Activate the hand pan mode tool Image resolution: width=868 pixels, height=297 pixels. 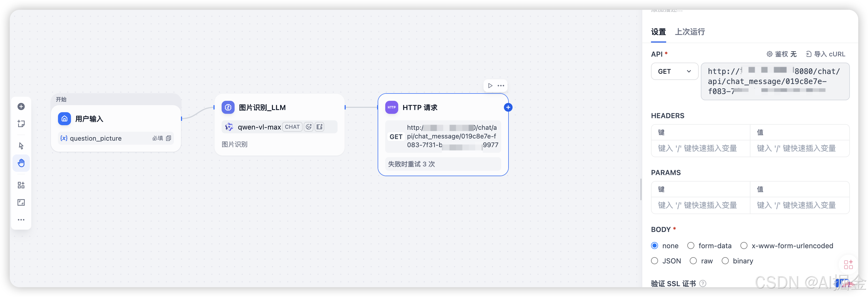pos(21,163)
